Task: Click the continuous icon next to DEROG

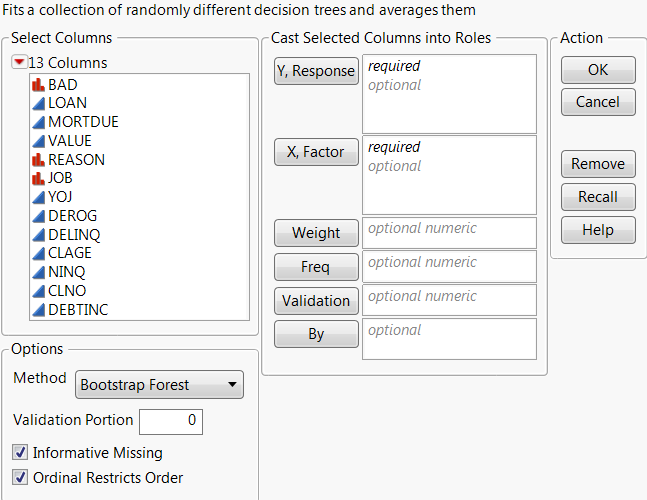Action: click(38, 216)
